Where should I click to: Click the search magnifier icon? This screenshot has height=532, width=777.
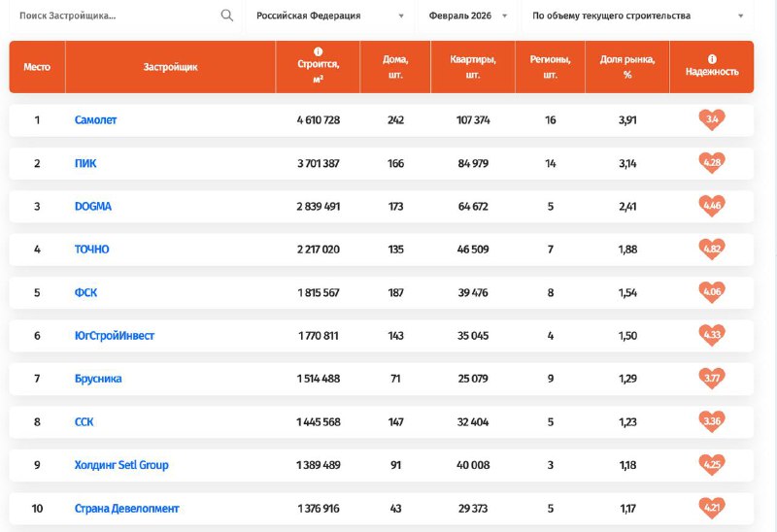227,16
